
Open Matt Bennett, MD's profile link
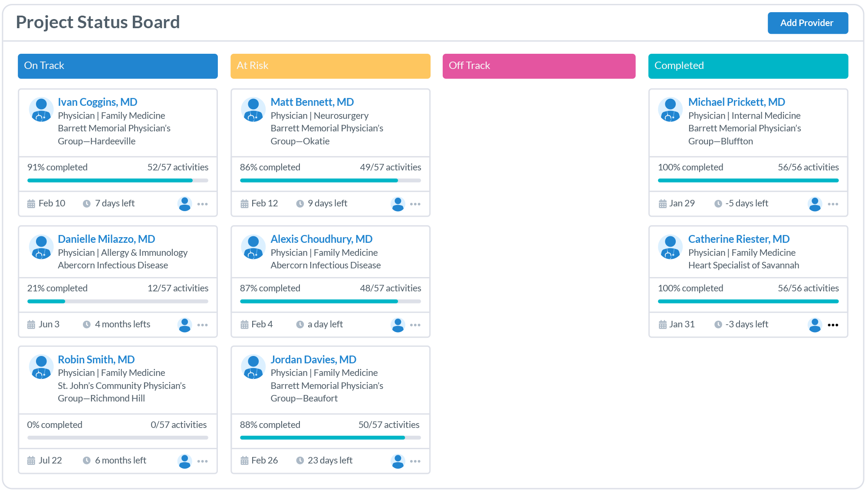pos(312,102)
